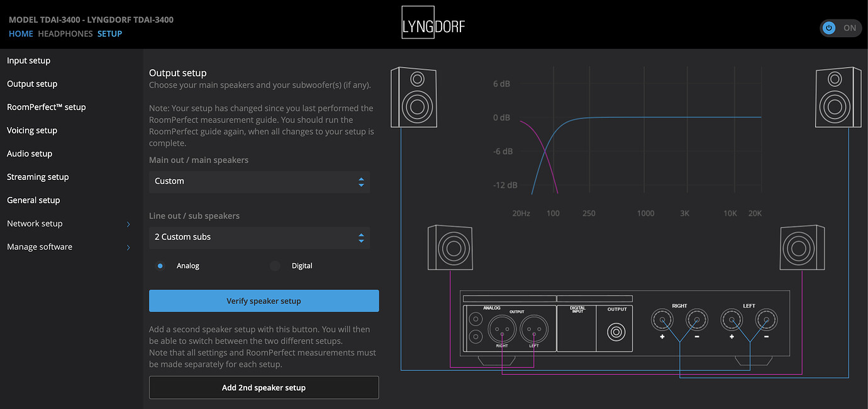Open Input setup in sidebar

pos(29,60)
